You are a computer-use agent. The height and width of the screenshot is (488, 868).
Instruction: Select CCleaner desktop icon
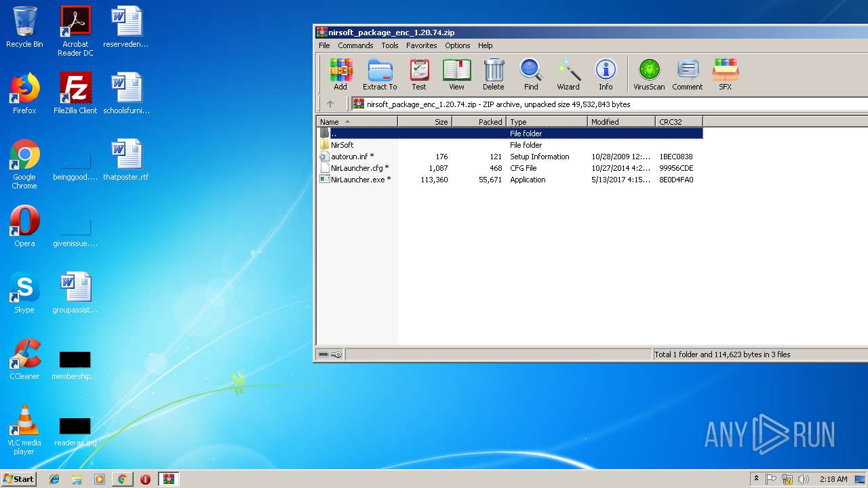coord(24,359)
